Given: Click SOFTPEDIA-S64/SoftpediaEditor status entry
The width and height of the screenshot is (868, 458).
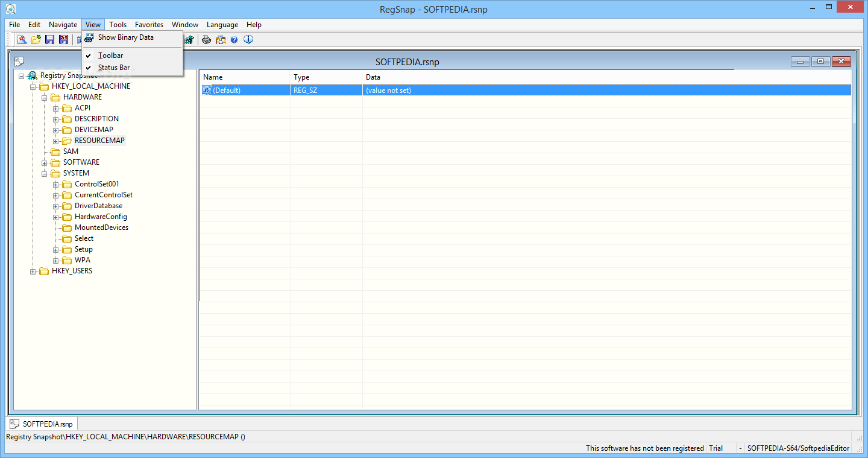Looking at the screenshot, I should [798, 448].
